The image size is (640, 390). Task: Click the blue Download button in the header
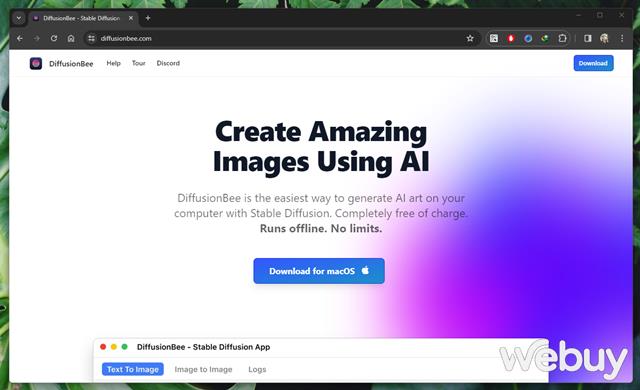[593, 63]
